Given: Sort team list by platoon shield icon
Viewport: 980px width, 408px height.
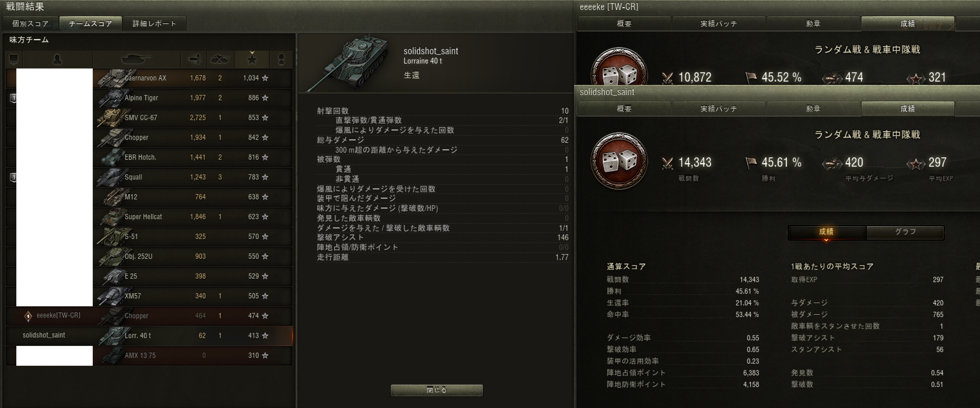Looking at the screenshot, I should tap(14, 59).
